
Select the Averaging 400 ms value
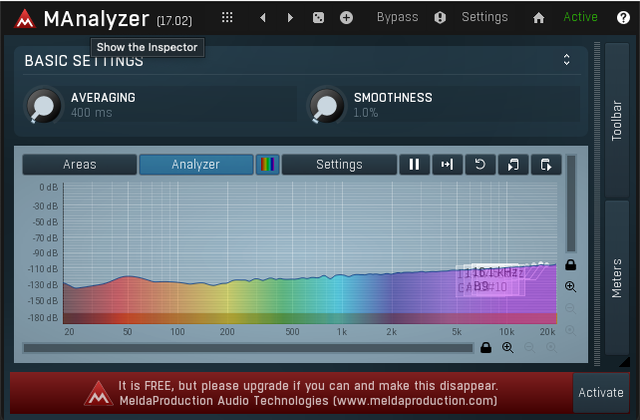[x=91, y=113]
